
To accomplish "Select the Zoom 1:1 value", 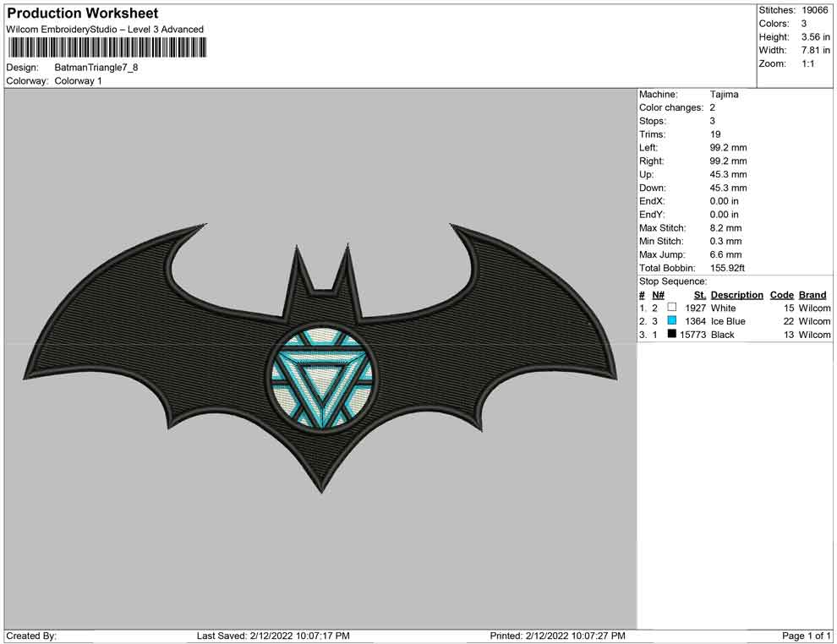I will point(807,64).
